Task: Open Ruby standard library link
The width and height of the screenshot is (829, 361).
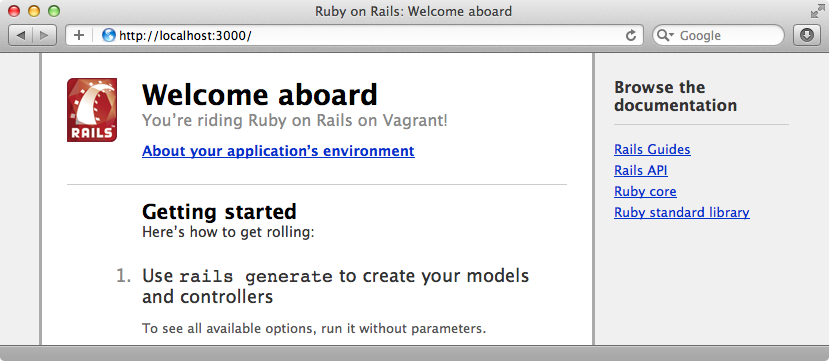Action: 681,212
